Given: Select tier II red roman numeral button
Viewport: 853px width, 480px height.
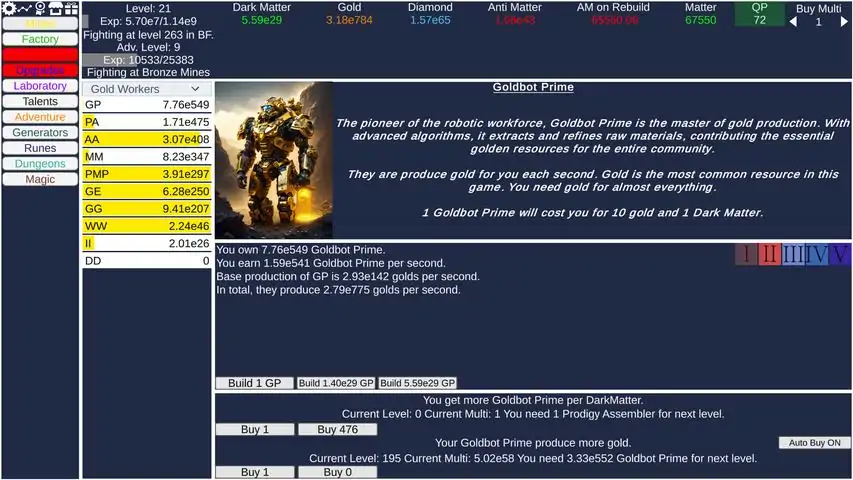Looking at the screenshot, I should pyautogui.click(x=769, y=254).
